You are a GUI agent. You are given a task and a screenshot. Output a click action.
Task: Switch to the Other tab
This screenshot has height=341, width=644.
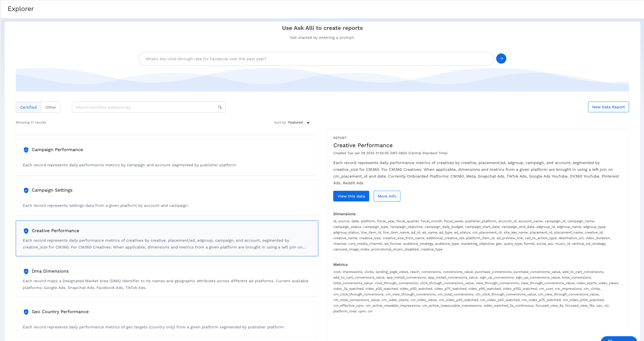coord(51,107)
